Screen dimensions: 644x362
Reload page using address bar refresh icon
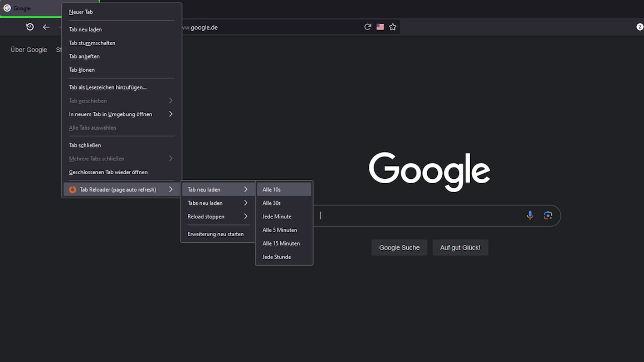click(368, 27)
